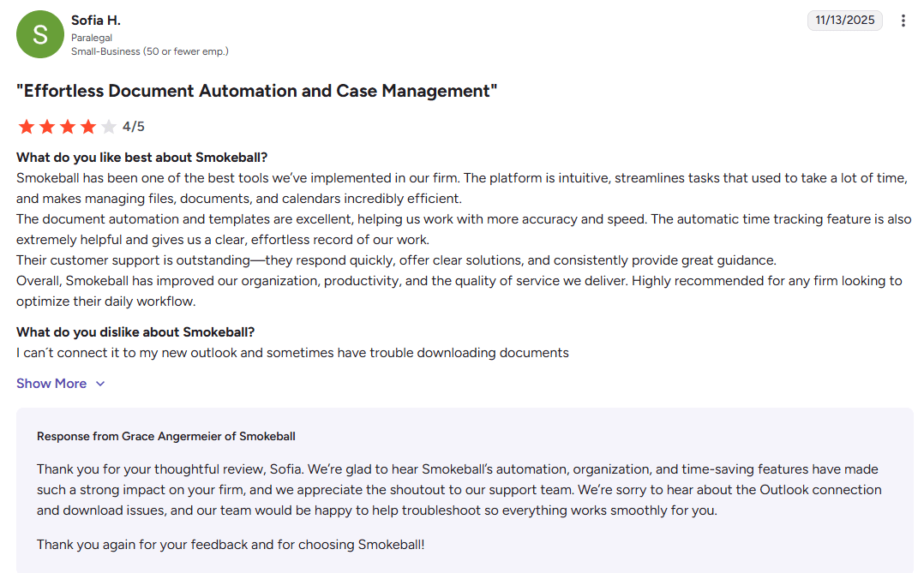This screenshot has height=573, width=924.
Task: Click "Thank you again for your feedback" line
Action: click(231, 544)
